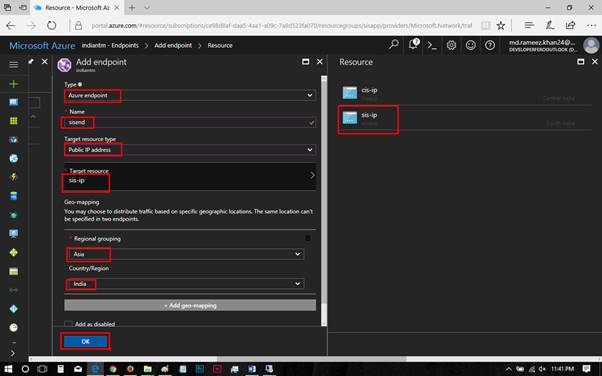This screenshot has width=602, height=376.
Task: Open Task View on the taskbar
Action: pos(42,369)
